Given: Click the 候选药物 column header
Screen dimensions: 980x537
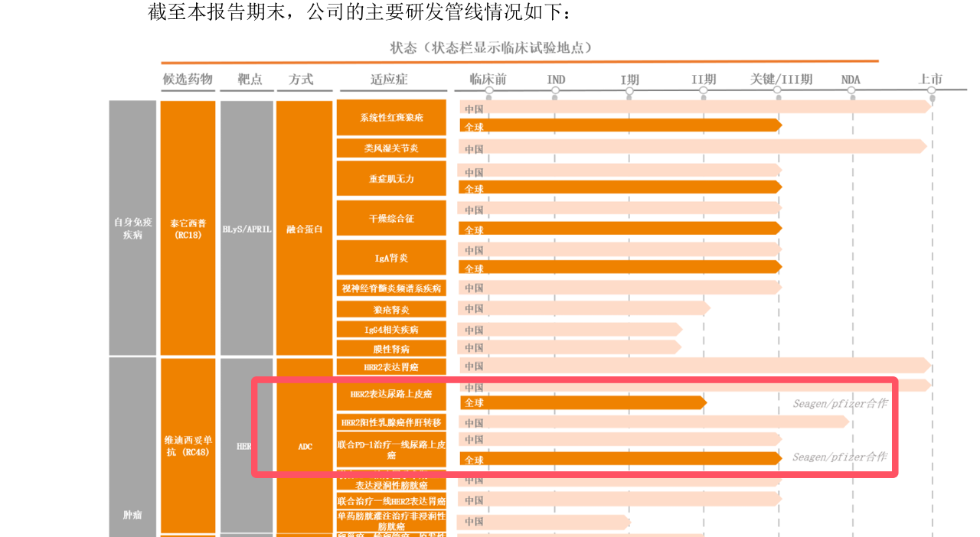Looking at the screenshot, I should click(x=188, y=80).
